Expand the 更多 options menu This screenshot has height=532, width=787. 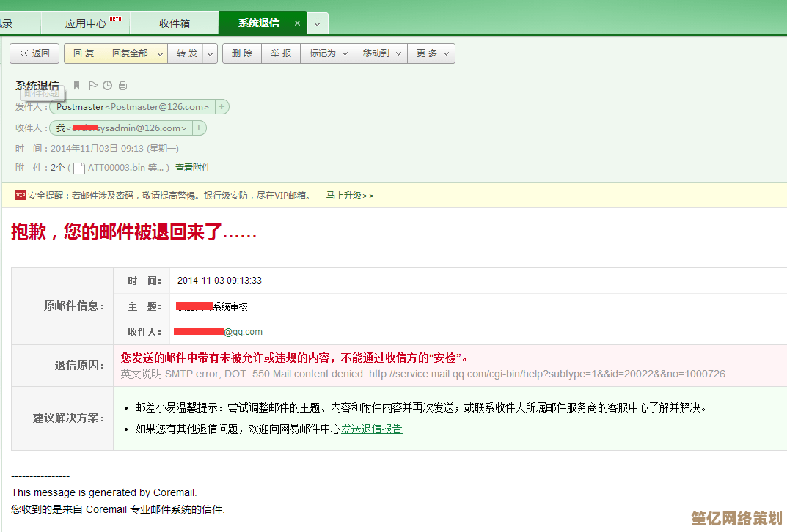pos(433,53)
